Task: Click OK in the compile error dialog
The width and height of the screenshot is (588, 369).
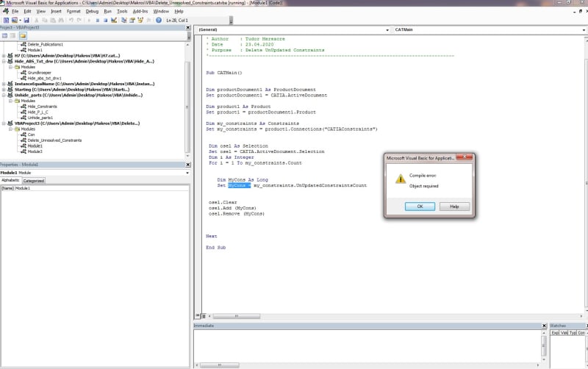Action: point(420,207)
